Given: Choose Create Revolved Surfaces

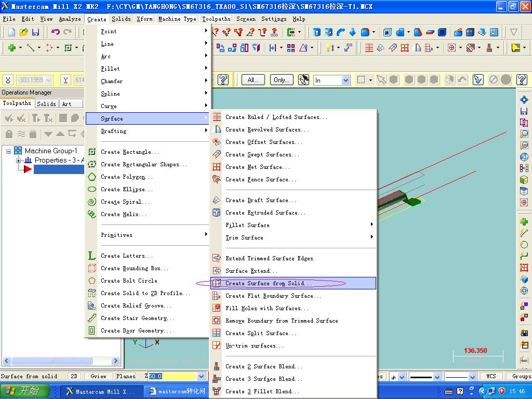Looking at the screenshot, I should pyautogui.click(x=294, y=129).
